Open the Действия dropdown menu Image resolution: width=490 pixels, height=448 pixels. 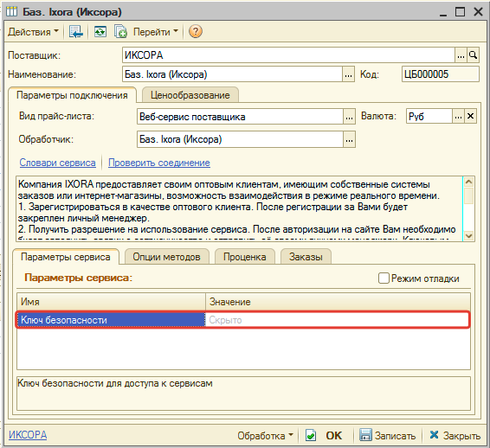pyautogui.click(x=33, y=32)
